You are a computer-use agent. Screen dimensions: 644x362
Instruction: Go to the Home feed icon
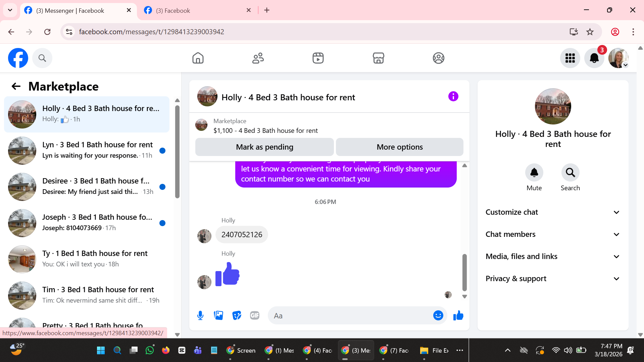(198, 58)
